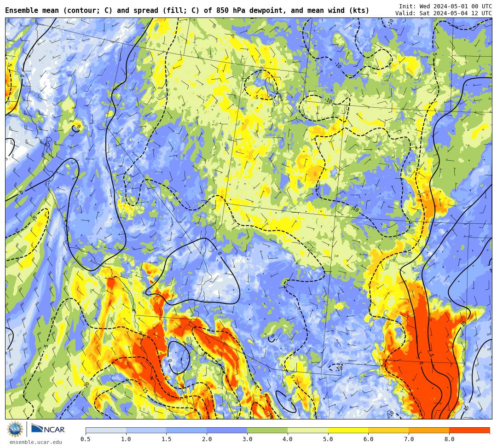Click the 2.0 colorbar tick label

(207, 439)
